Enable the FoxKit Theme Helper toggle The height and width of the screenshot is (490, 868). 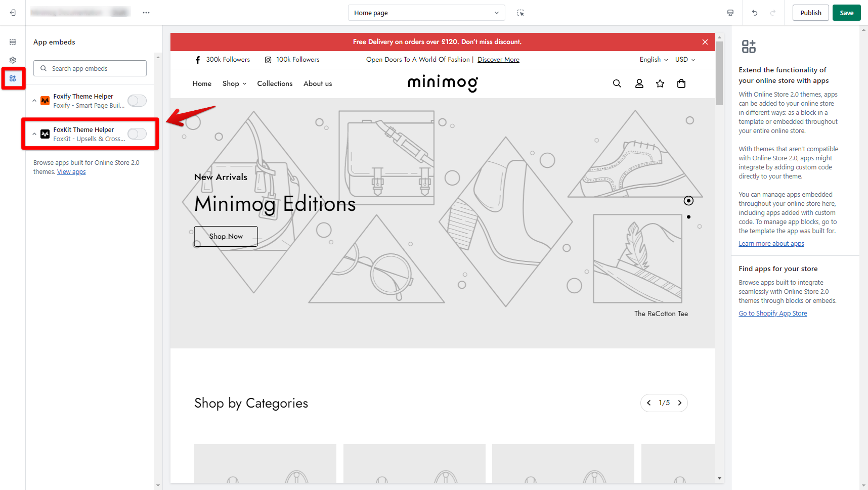tap(137, 134)
